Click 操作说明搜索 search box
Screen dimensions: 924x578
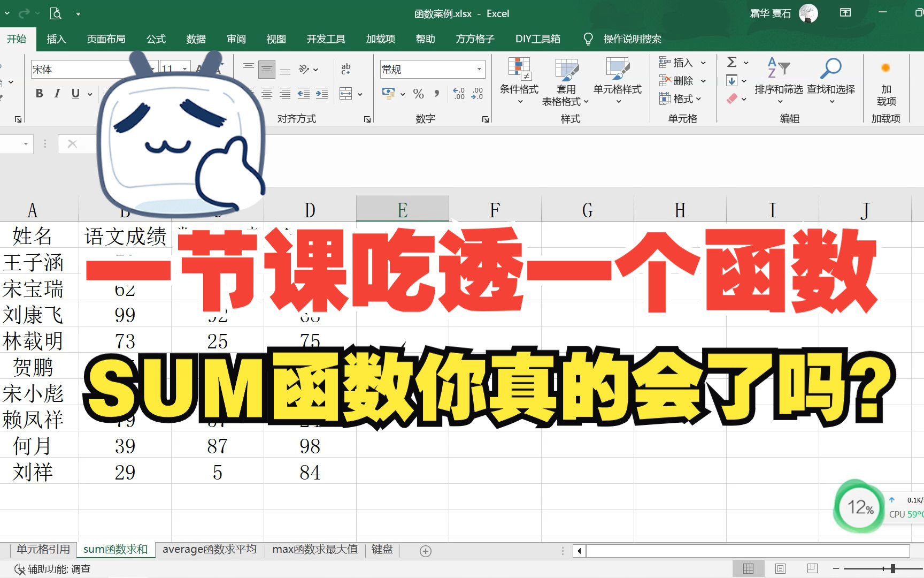pos(632,39)
